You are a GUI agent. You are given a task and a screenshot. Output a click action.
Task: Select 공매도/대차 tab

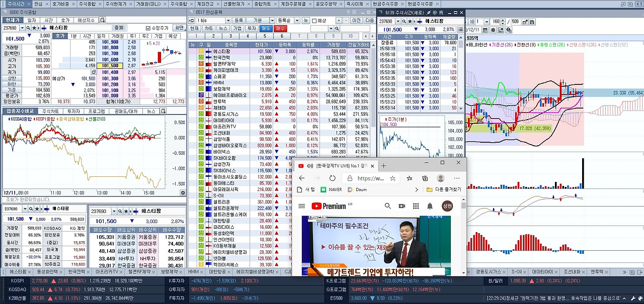pyautogui.click(x=126, y=112)
